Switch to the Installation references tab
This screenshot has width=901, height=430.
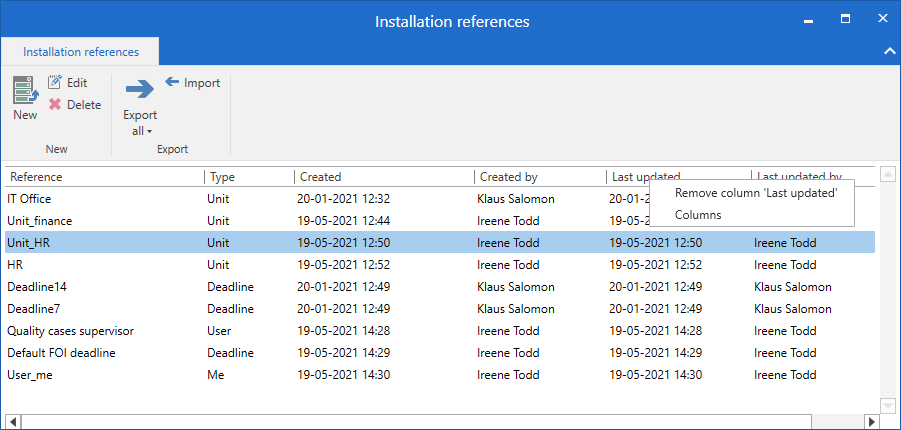point(81,52)
